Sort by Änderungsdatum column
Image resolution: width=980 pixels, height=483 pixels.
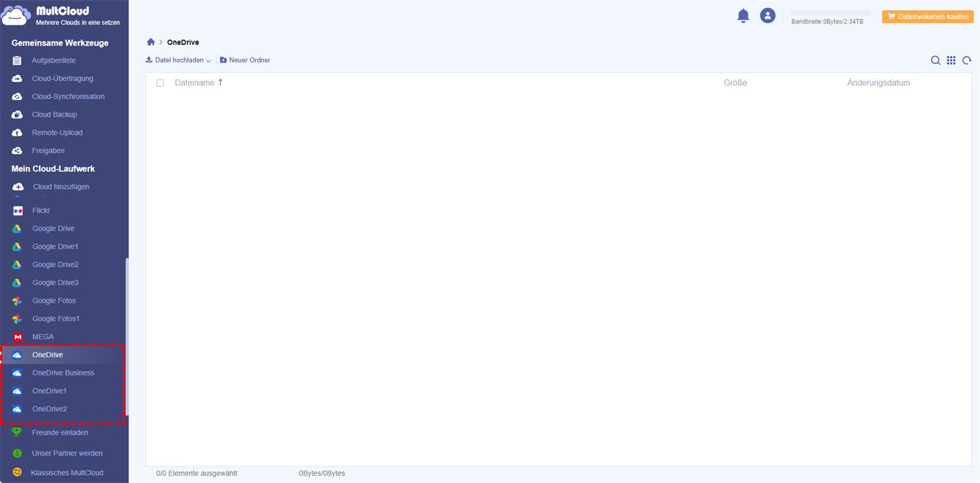[878, 82]
